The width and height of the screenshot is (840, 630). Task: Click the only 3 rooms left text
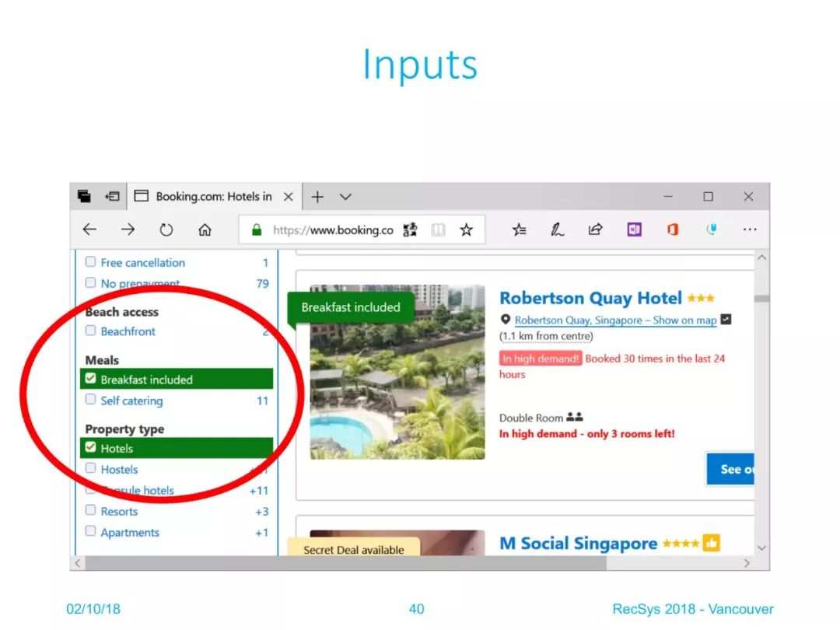coord(631,433)
